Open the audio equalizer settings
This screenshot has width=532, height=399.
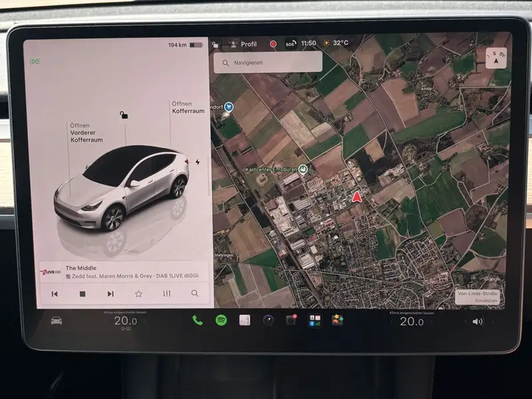(x=167, y=293)
